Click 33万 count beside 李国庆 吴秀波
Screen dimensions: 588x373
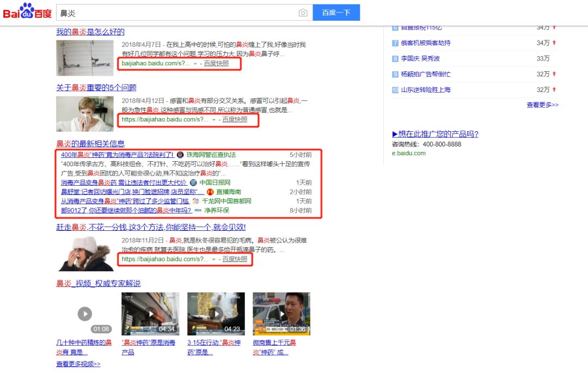click(x=543, y=58)
